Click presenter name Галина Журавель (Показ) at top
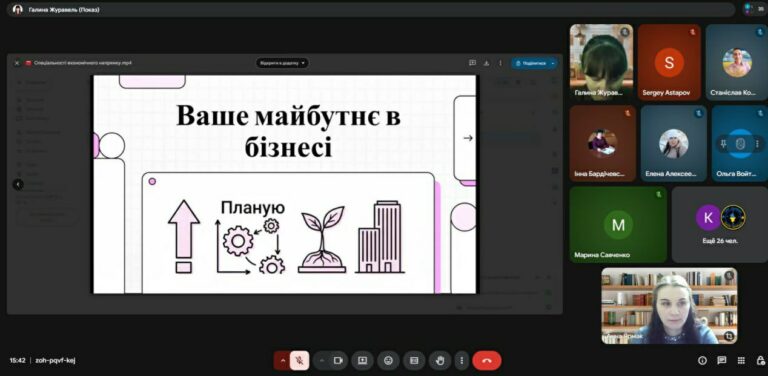This screenshot has width=768, height=376. [x=64, y=9]
